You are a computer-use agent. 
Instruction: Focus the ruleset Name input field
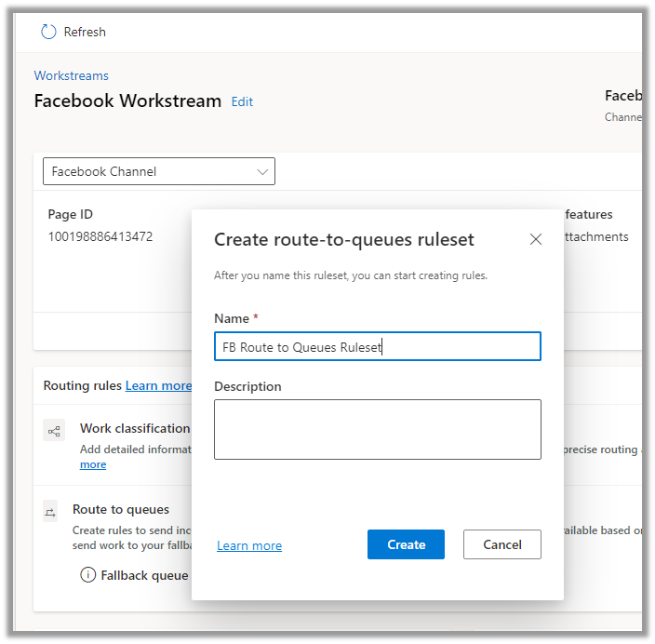377,347
